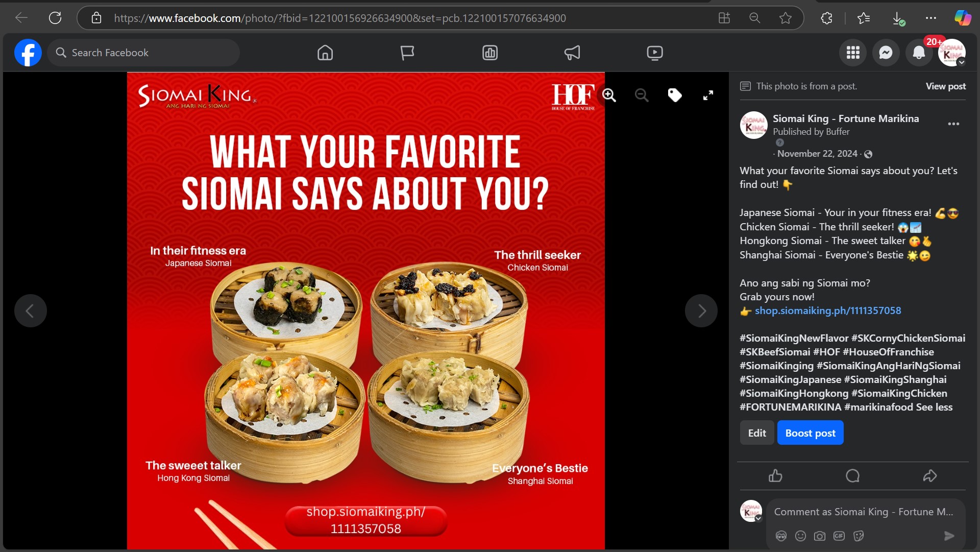
Task: Like the photo with thumbs-up icon
Action: [775, 476]
